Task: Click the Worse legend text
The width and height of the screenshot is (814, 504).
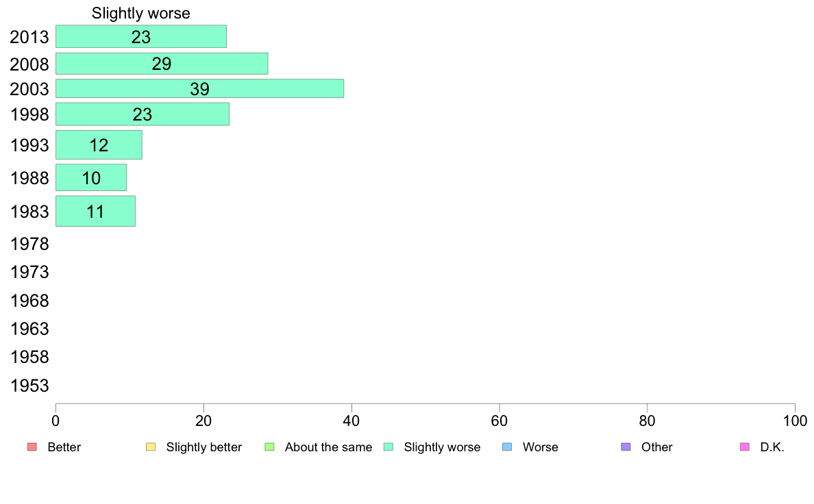Action: (x=541, y=447)
